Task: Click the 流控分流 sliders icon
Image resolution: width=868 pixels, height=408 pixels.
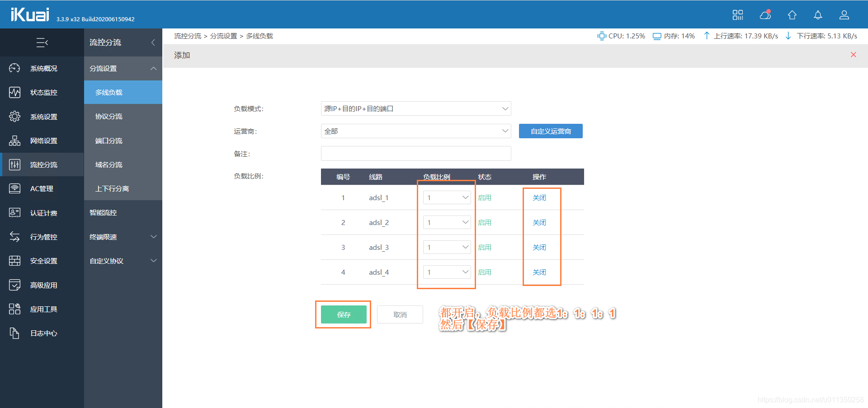Action: point(14,164)
